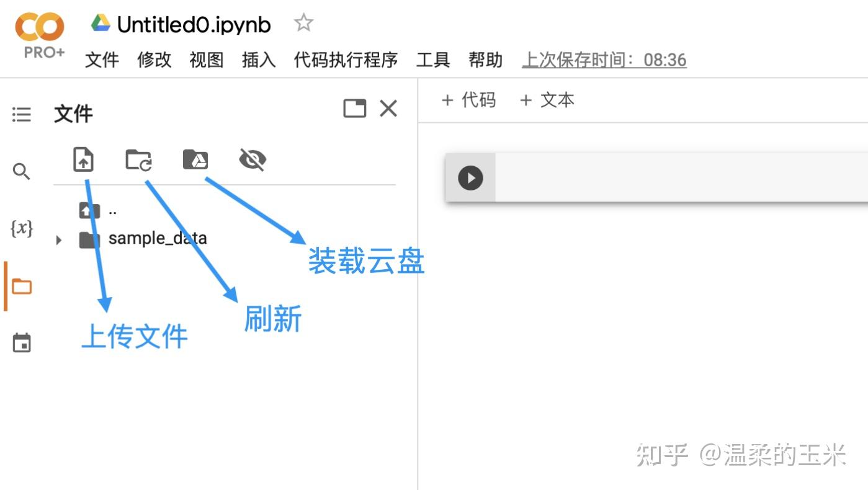Viewport: 868px width, 490px height.
Task: Expand the sample_data folder
Action: (x=58, y=239)
